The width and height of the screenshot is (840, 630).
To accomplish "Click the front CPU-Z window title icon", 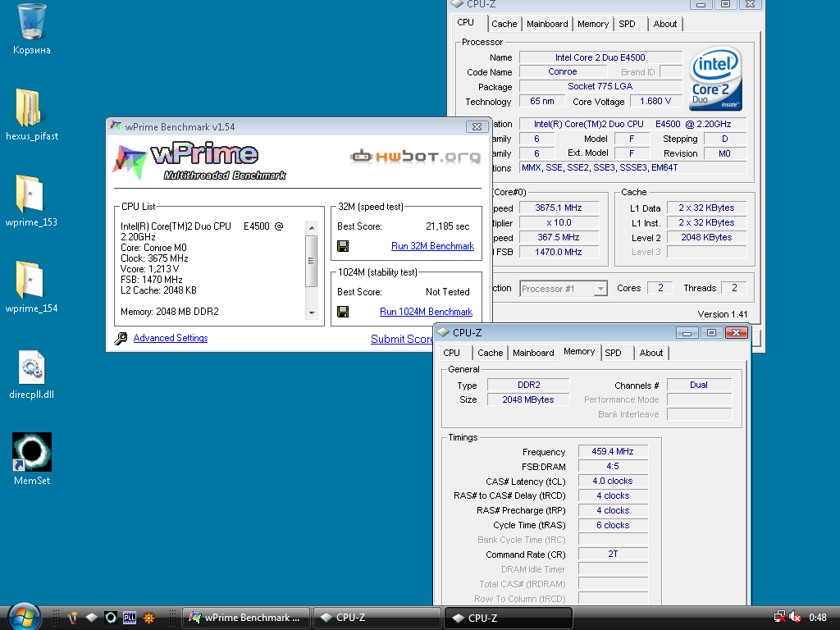I will (x=443, y=332).
